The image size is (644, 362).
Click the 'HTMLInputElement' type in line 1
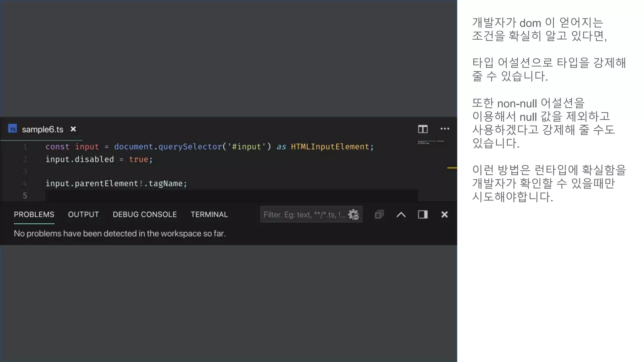click(x=330, y=146)
